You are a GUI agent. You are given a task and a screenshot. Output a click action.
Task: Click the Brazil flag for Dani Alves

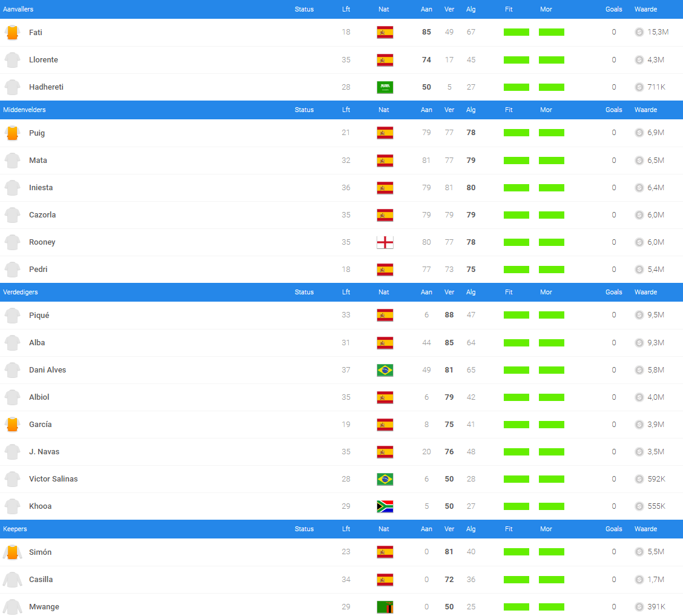click(385, 370)
